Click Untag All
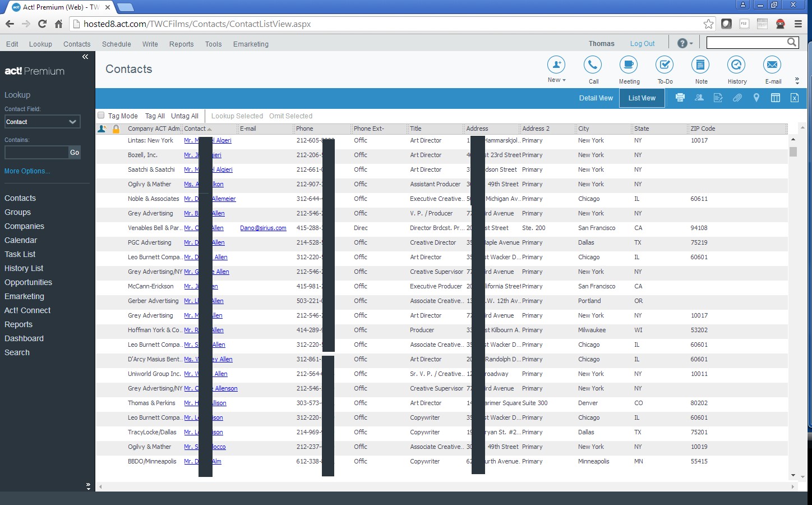The width and height of the screenshot is (812, 505). [x=185, y=116]
